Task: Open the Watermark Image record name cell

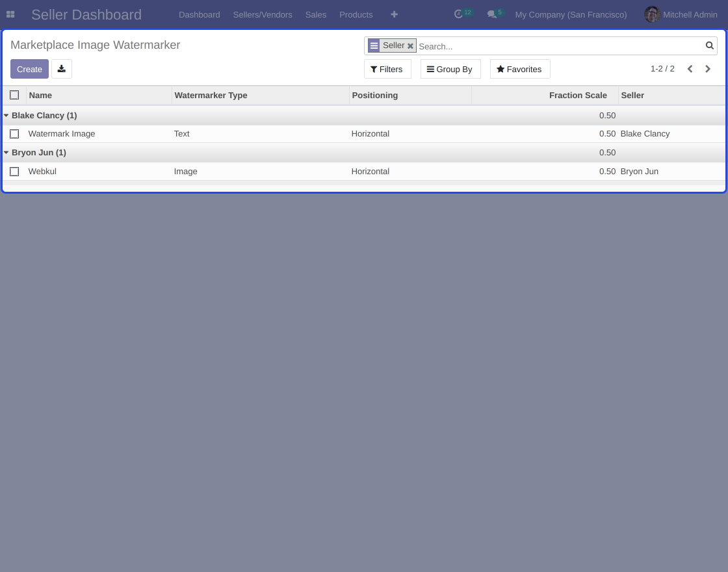Action: click(62, 134)
